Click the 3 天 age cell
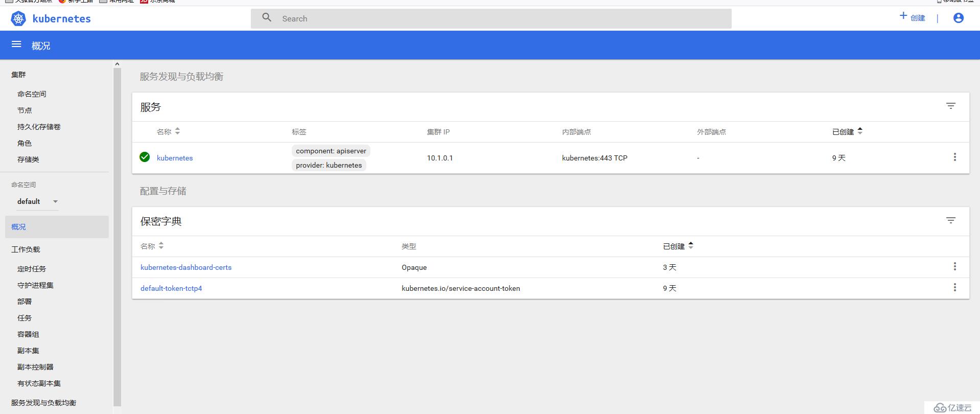 coord(669,267)
